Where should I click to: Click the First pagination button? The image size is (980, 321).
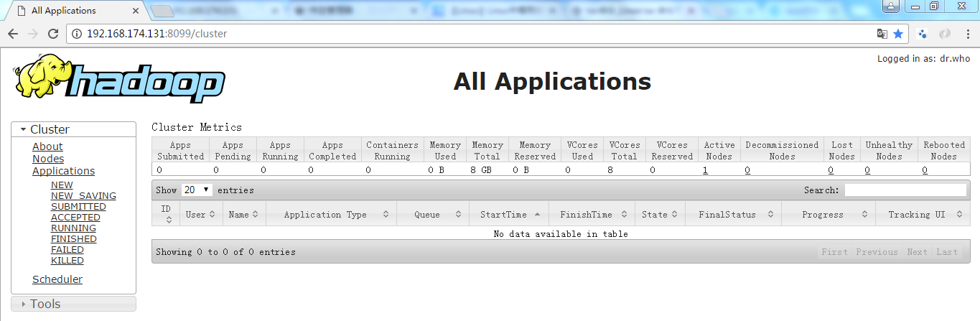pyautogui.click(x=835, y=252)
